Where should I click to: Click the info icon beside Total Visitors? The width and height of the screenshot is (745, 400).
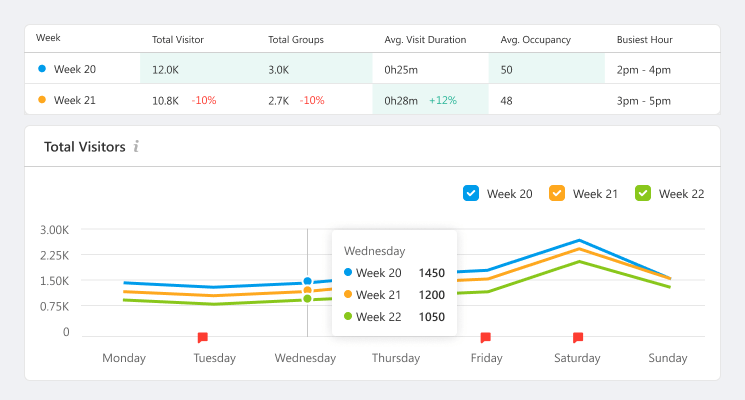coord(136,147)
